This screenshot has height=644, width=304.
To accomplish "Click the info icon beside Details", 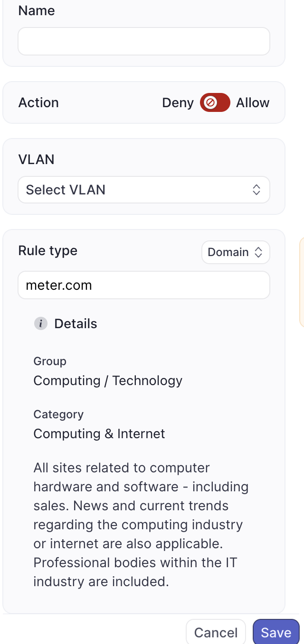I will 41,324.
